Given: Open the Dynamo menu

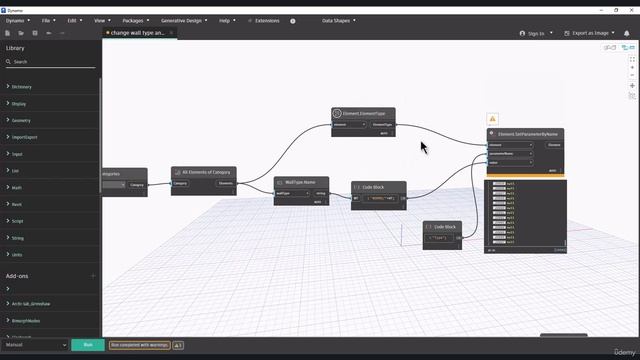Looking at the screenshot, I should point(18,20).
